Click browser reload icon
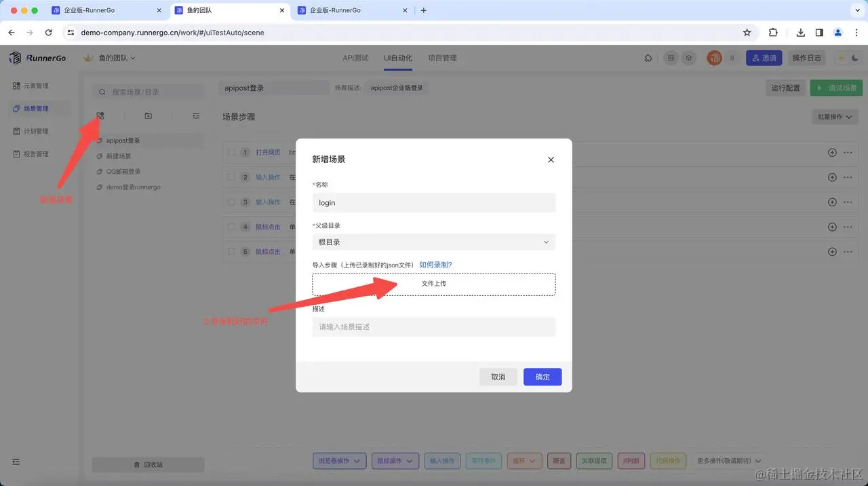 pyautogui.click(x=49, y=32)
